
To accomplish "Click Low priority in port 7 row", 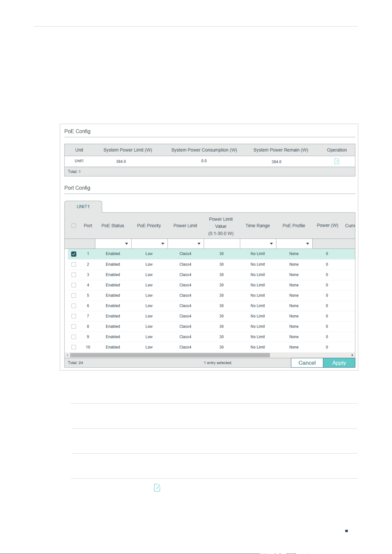I will [149, 316].
